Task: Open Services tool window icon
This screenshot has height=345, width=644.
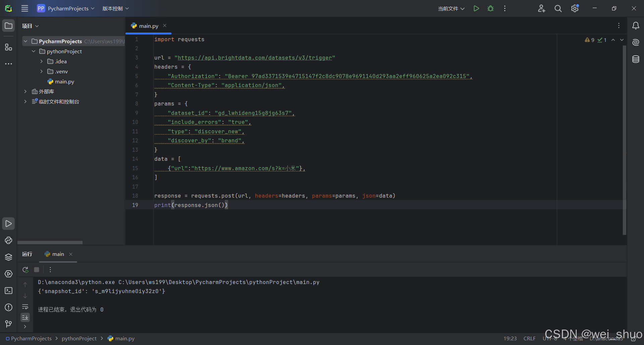Action: click(8, 274)
